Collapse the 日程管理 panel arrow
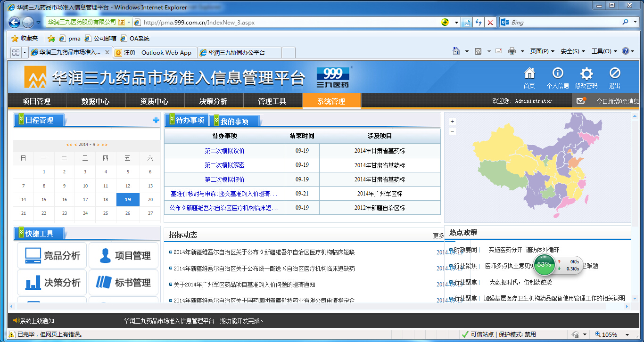Image resolution: width=644 pixels, height=342 pixels. (21, 120)
